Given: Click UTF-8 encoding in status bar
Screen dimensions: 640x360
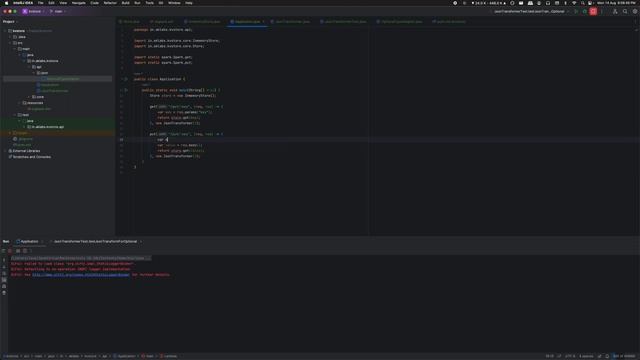Looking at the screenshot, I should point(570,356).
